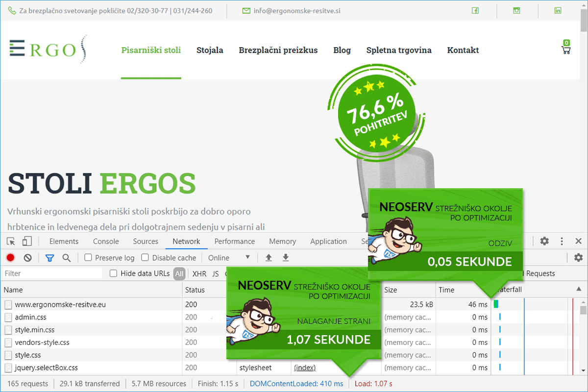588x392 pixels.
Task: Click the 46 ms time cell
Action: 478,304
